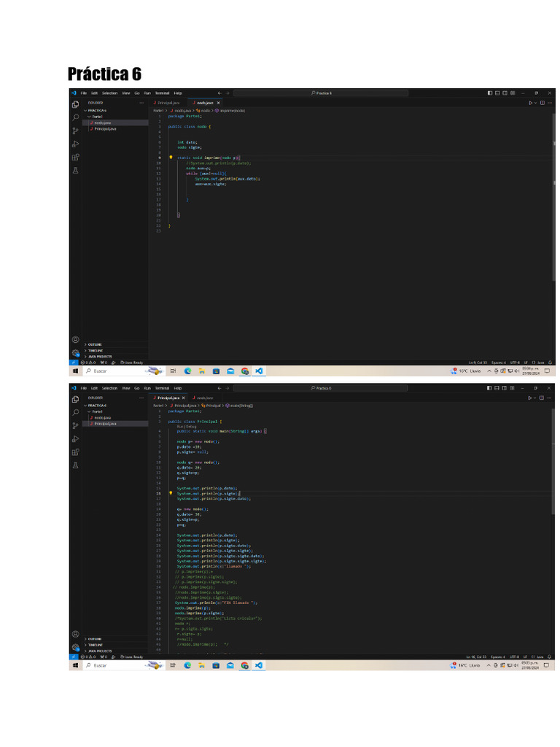
Task: Open Extensions view in the upper VS Code window
Action: (x=75, y=158)
